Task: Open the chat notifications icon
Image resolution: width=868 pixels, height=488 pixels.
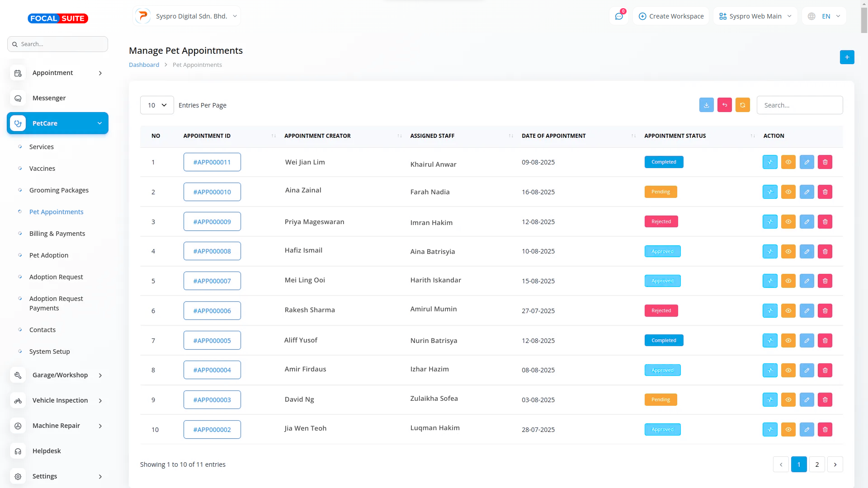Action: pyautogui.click(x=619, y=16)
